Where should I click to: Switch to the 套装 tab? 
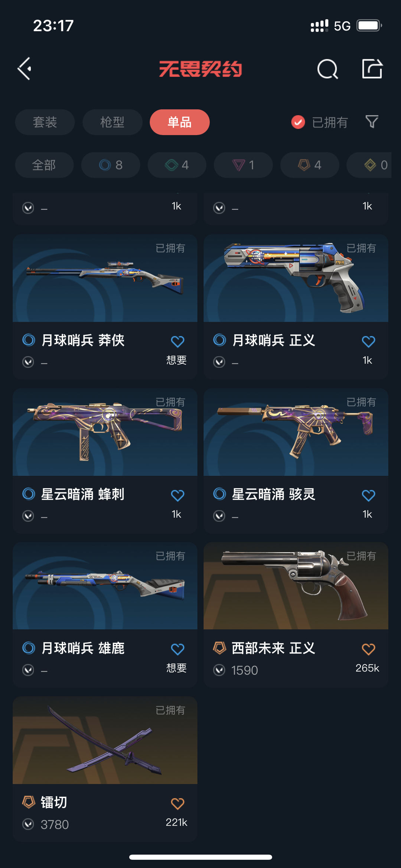(x=45, y=122)
